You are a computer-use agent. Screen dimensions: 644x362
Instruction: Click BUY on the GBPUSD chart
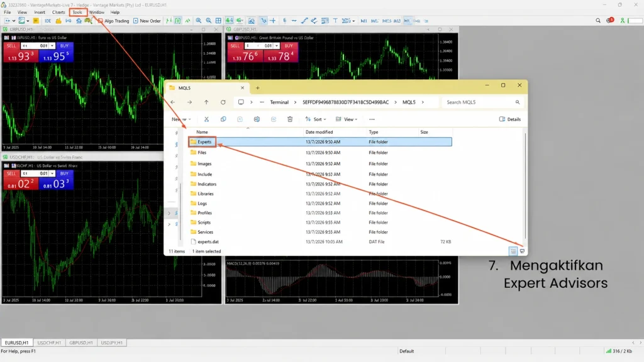coord(289,46)
